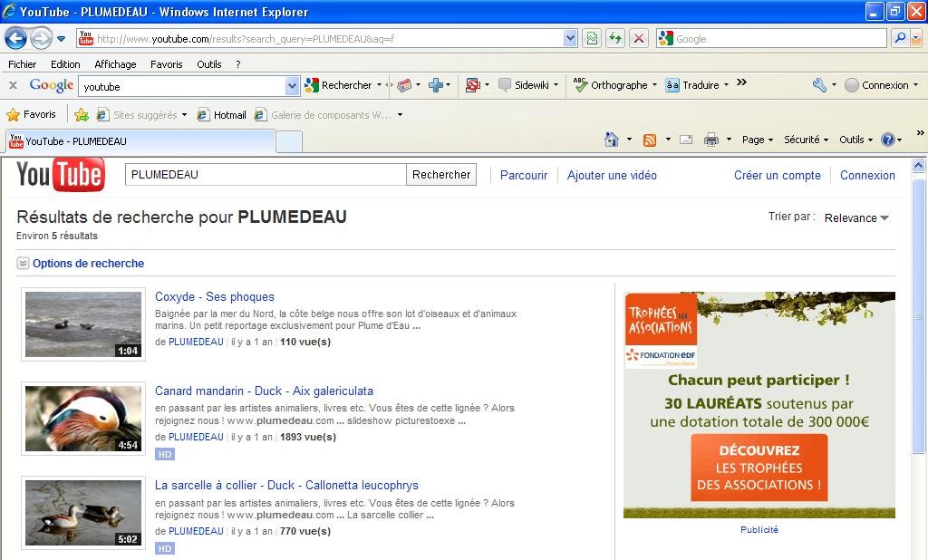Click the Home page icon in command bar

pos(612,140)
